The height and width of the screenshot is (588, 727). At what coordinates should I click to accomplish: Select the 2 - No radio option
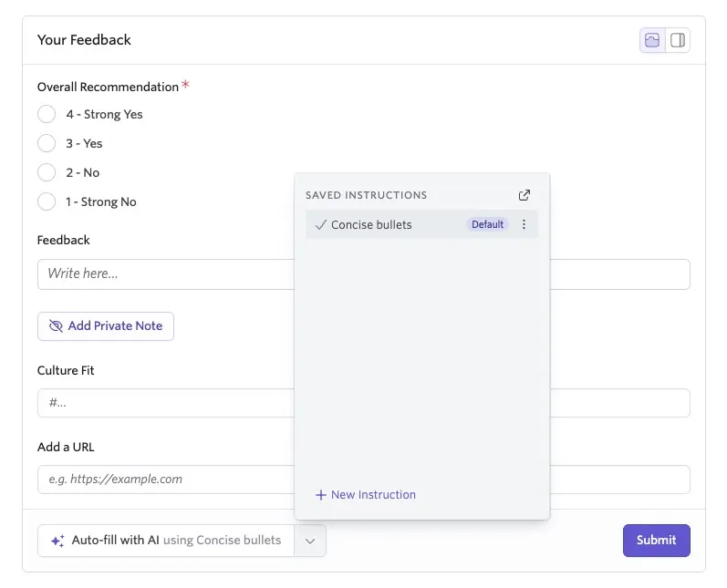click(47, 172)
